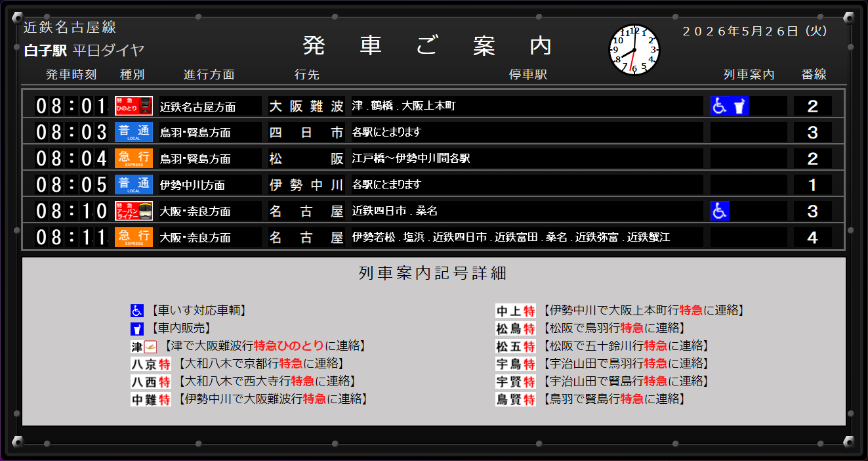Image resolution: width=868 pixels, height=461 pixels.
Task: Click platform number 1 on the 08:05 row
Action: click(813, 185)
